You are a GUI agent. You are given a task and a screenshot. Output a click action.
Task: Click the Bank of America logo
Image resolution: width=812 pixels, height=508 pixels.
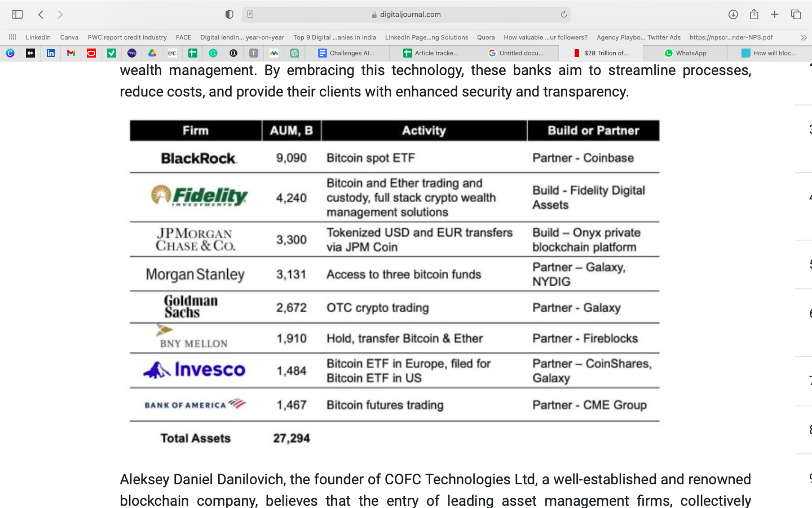(x=195, y=404)
